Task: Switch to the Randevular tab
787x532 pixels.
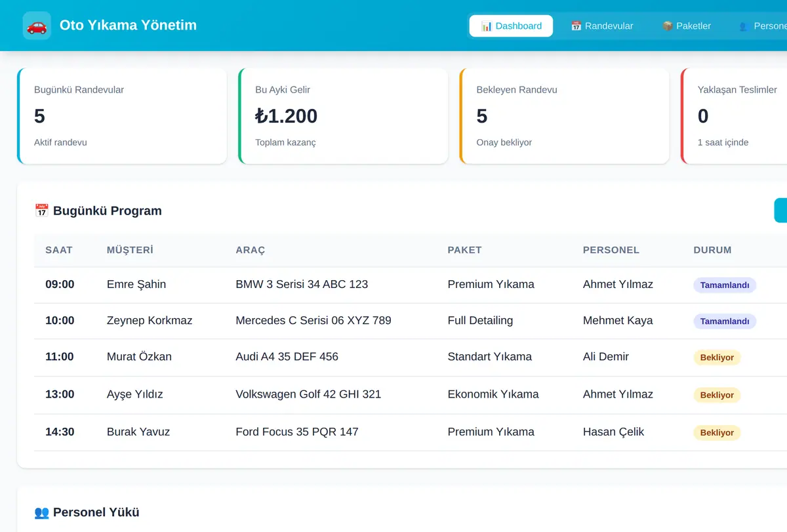Action: pos(602,26)
